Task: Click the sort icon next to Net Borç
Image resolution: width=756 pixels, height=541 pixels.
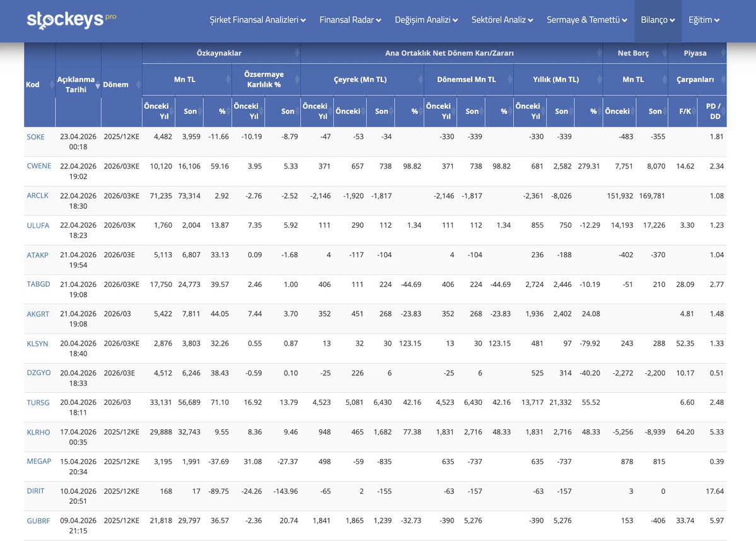Action: pos(664,54)
